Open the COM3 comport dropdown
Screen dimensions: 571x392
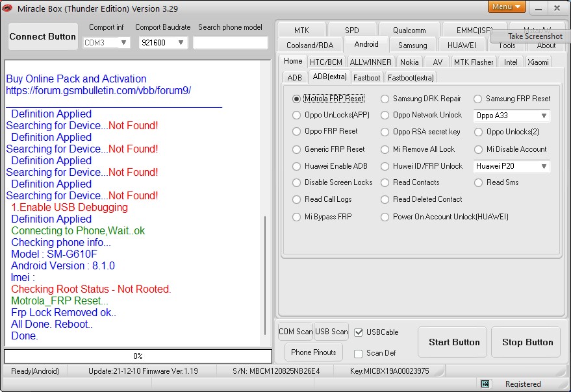click(106, 43)
